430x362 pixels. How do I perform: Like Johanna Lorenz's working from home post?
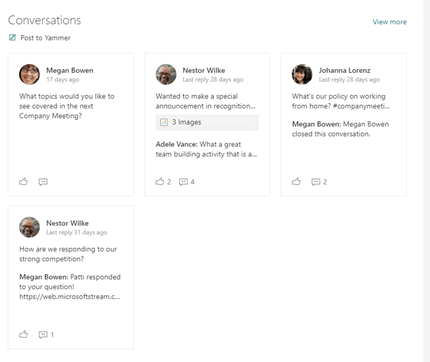point(296,182)
